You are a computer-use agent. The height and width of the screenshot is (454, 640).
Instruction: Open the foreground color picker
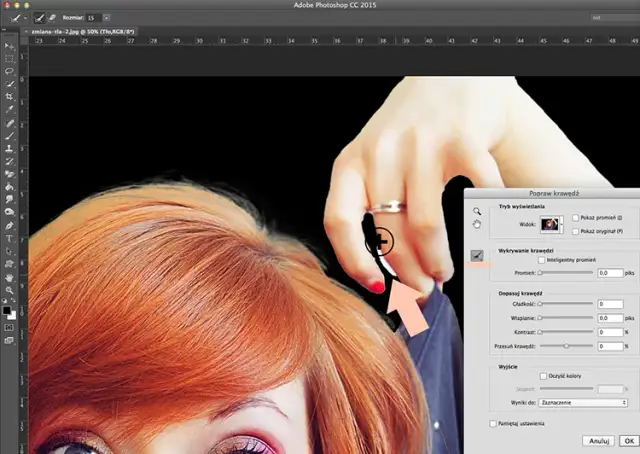7,310
